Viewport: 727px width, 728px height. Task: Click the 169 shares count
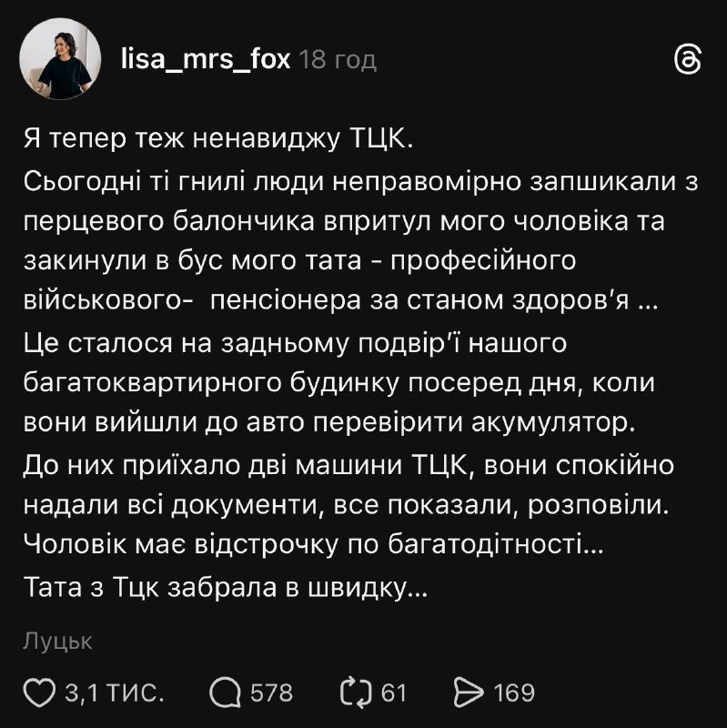[x=514, y=693]
